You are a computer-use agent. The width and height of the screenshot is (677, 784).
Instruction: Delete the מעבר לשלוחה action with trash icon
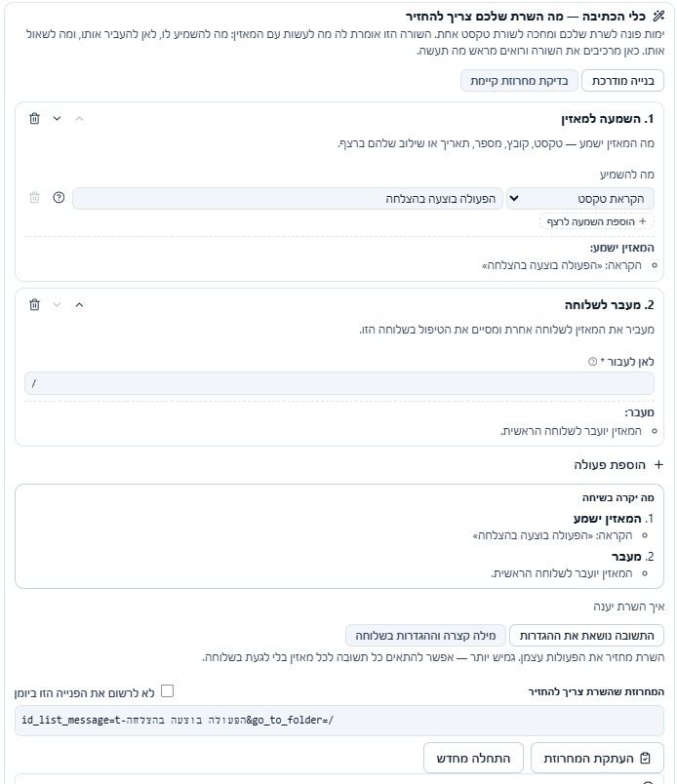34,305
